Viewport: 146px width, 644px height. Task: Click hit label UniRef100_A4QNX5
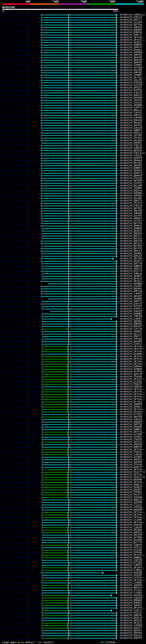click(131, 369)
